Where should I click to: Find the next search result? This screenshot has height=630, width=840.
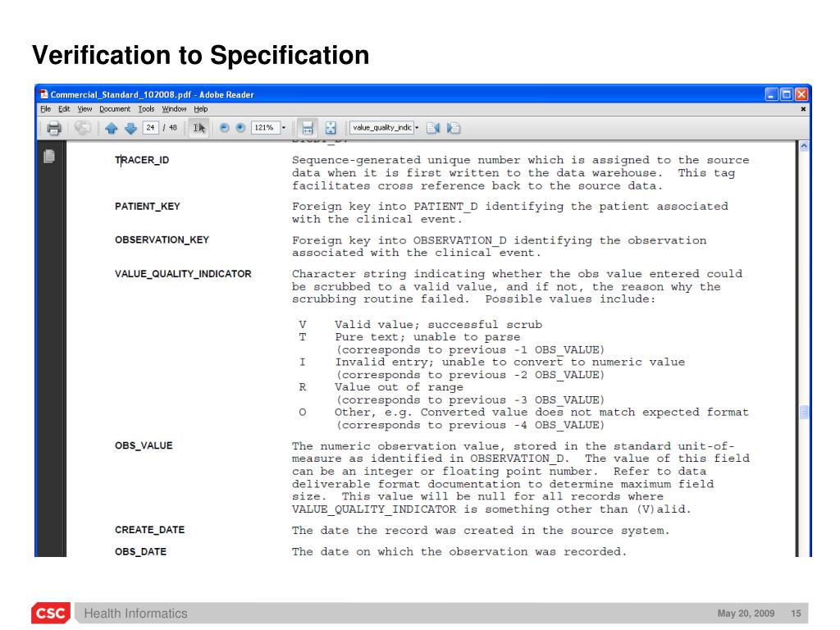coord(453,128)
